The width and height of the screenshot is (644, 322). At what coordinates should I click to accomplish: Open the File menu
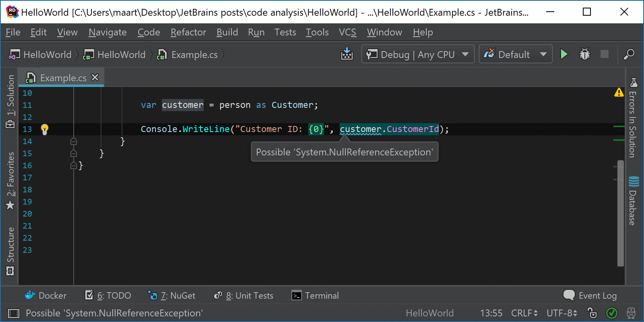click(13, 32)
